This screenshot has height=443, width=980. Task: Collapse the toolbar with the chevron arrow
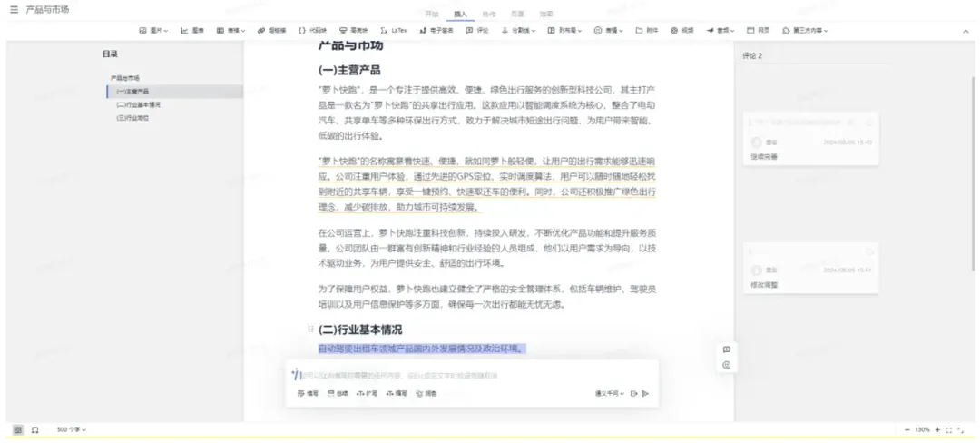tap(965, 31)
